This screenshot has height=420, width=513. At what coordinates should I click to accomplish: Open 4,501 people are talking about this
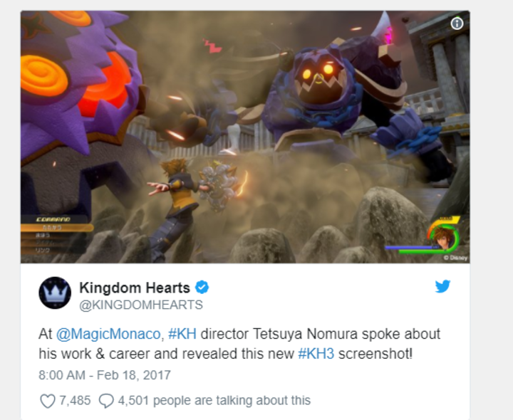214,400
